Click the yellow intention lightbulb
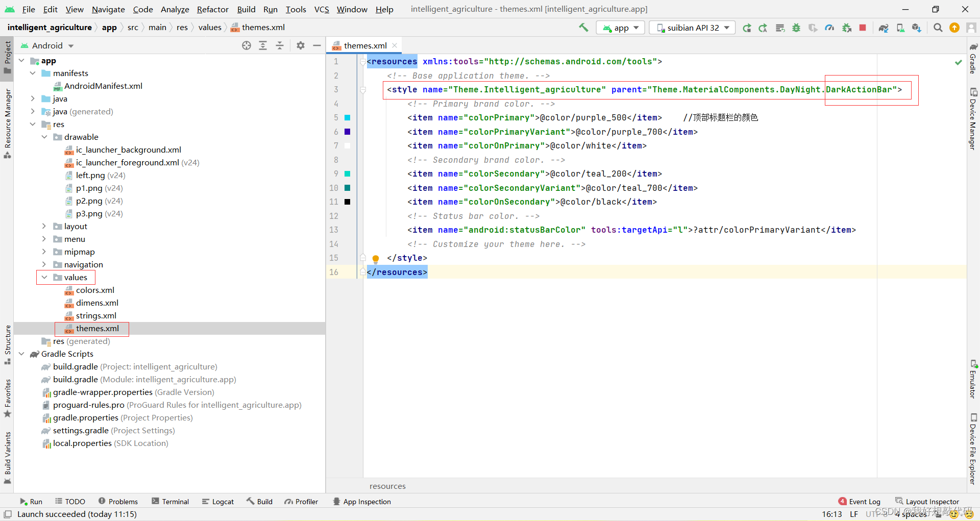The width and height of the screenshot is (980, 521). click(376, 259)
